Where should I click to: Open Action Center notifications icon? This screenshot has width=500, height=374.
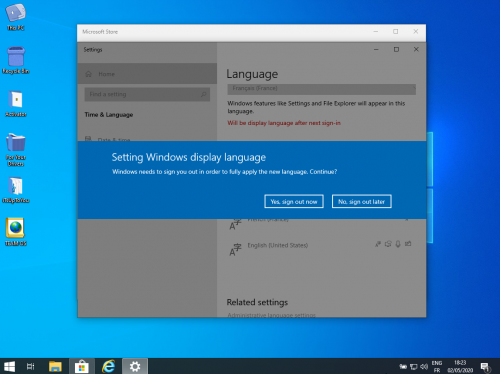pos(485,367)
